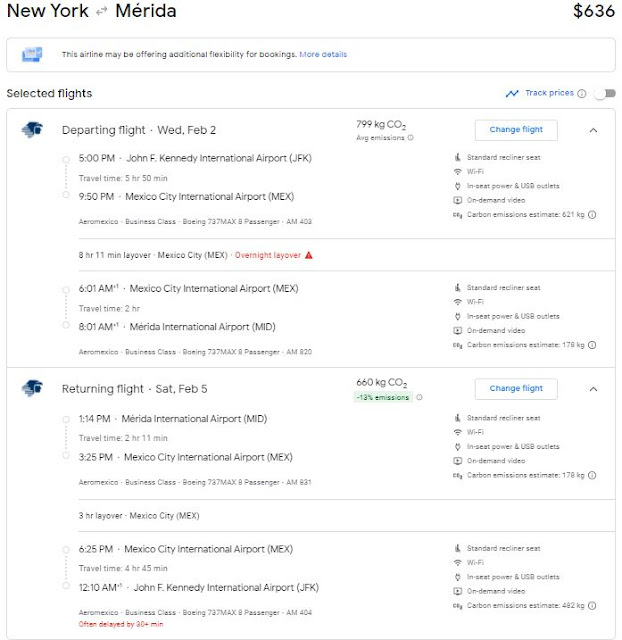Screen dimensions: 622x640
Task: Toggle the Track prices switch
Action: point(601,94)
